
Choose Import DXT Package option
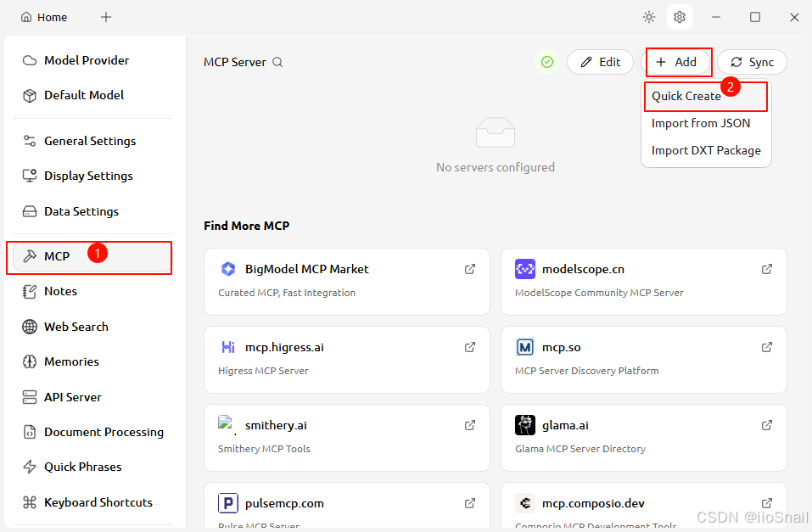coord(706,151)
